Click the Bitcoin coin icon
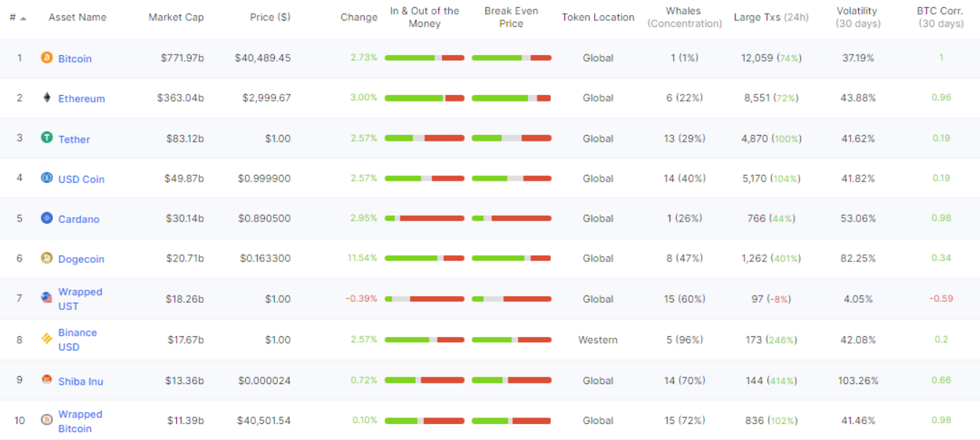This screenshot has width=980, height=440. point(46,57)
